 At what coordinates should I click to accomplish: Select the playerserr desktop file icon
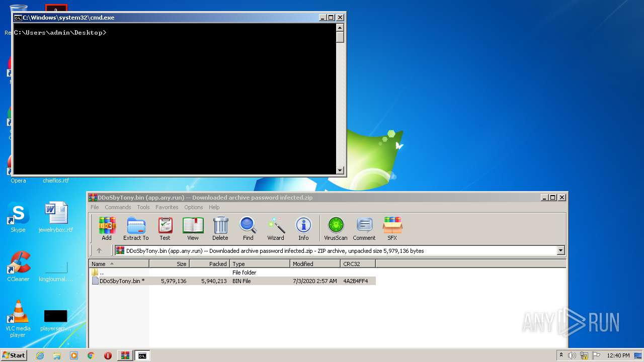[56, 320]
